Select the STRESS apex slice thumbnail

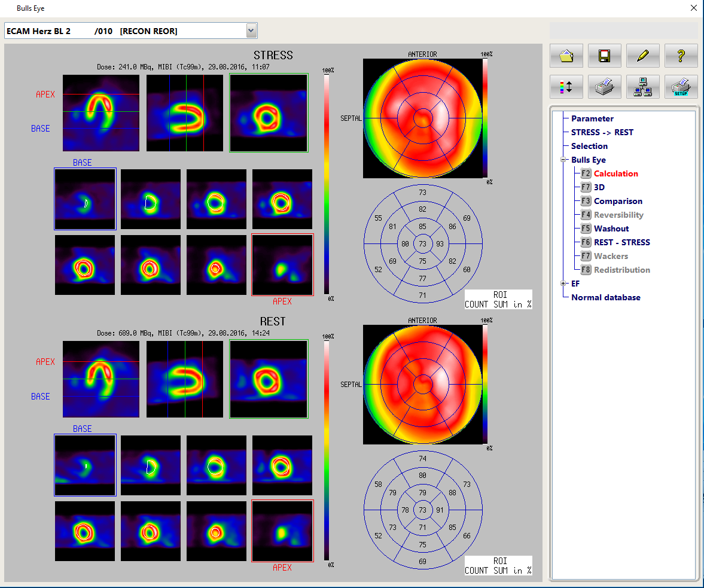click(282, 264)
